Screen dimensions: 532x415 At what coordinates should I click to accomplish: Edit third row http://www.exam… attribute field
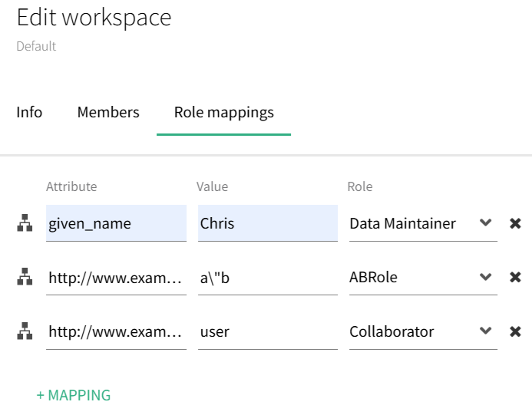pyautogui.click(x=116, y=331)
